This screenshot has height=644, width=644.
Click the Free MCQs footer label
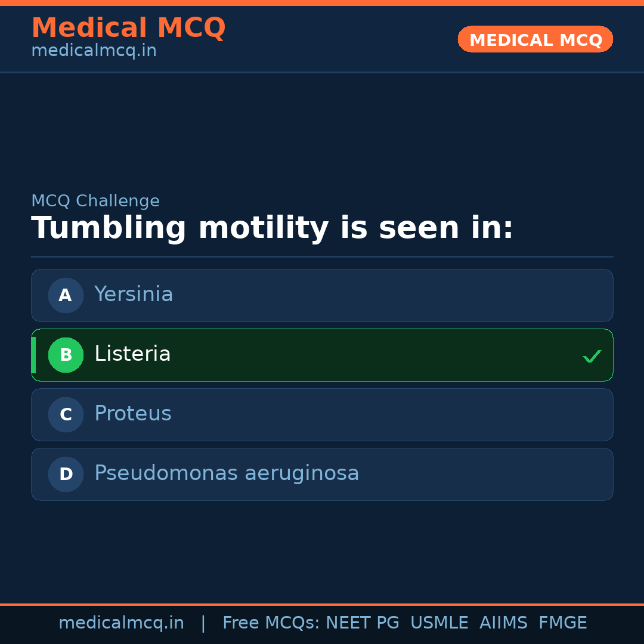271,623
